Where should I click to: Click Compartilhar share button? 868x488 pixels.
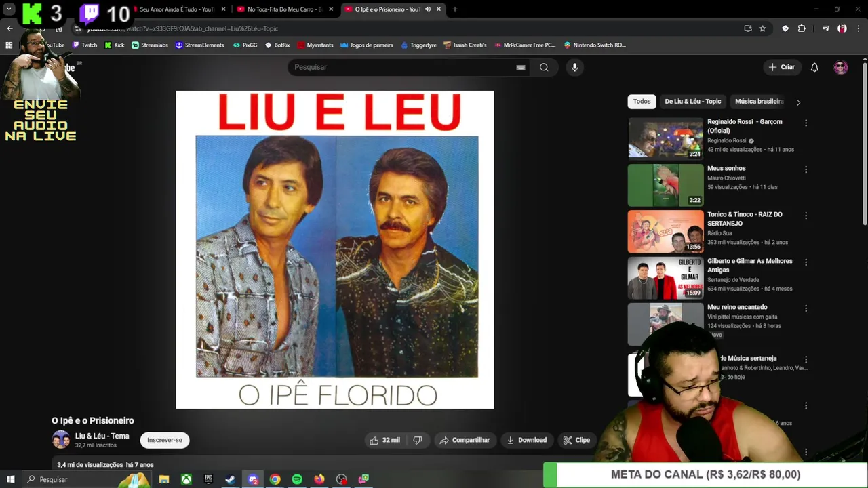point(465,440)
